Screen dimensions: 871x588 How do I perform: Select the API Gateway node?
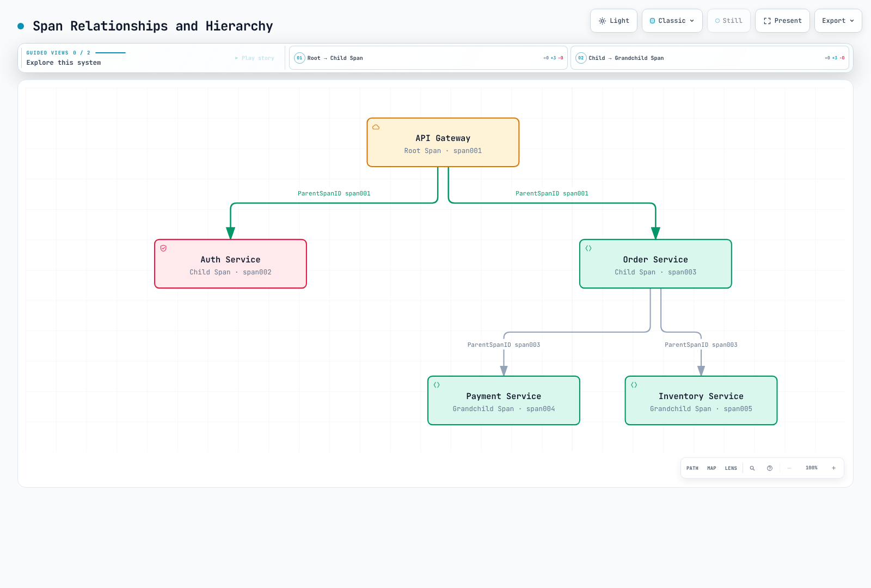point(443,143)
